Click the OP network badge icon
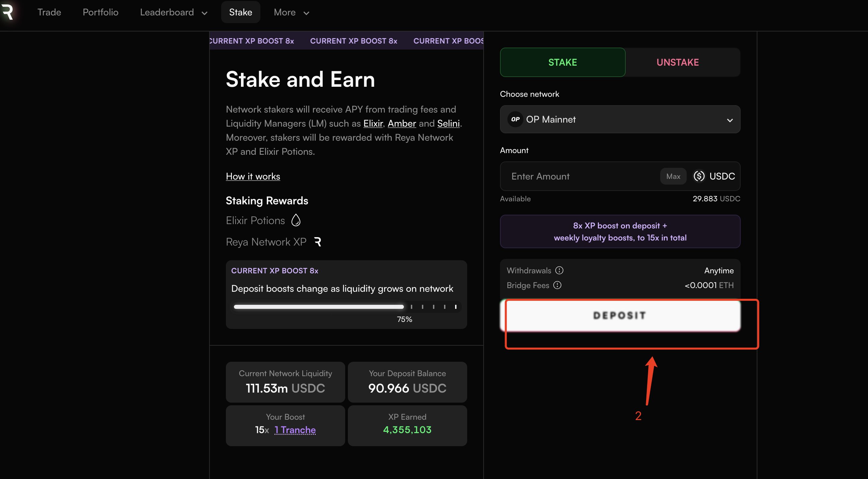This screenshot has height=479, width=868. click(515, 119)
